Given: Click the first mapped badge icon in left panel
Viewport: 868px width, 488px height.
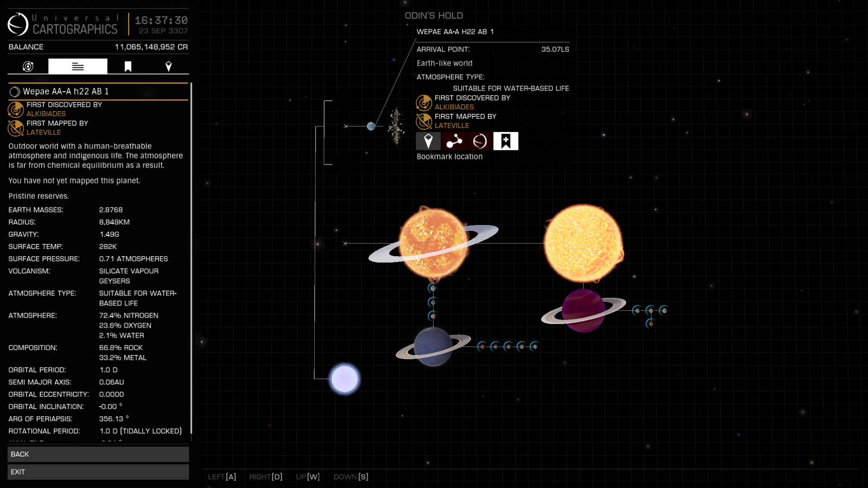Looking at the screenshot, I should 16,128.
